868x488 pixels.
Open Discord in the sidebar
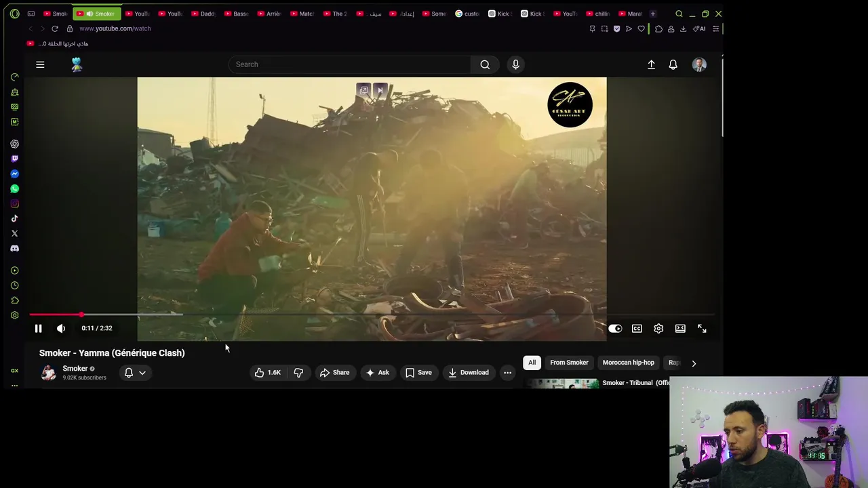(14, 248)
